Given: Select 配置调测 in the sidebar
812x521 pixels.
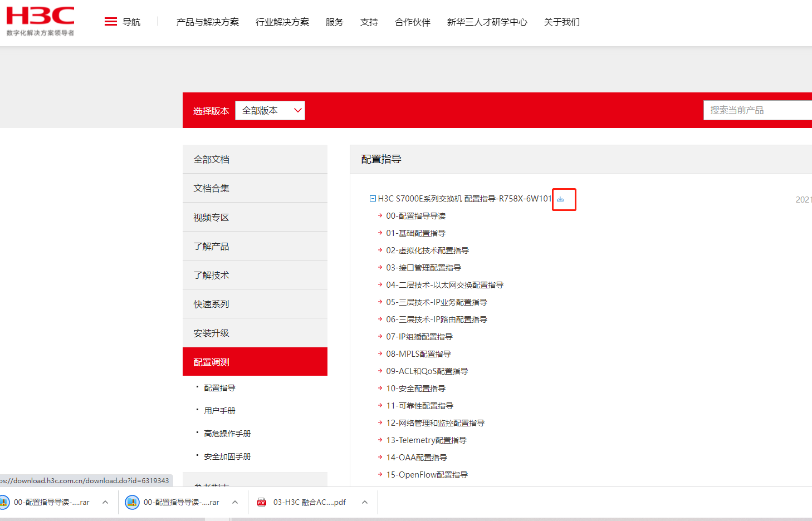Looking at the screenshot, I should tap(255, 362).
